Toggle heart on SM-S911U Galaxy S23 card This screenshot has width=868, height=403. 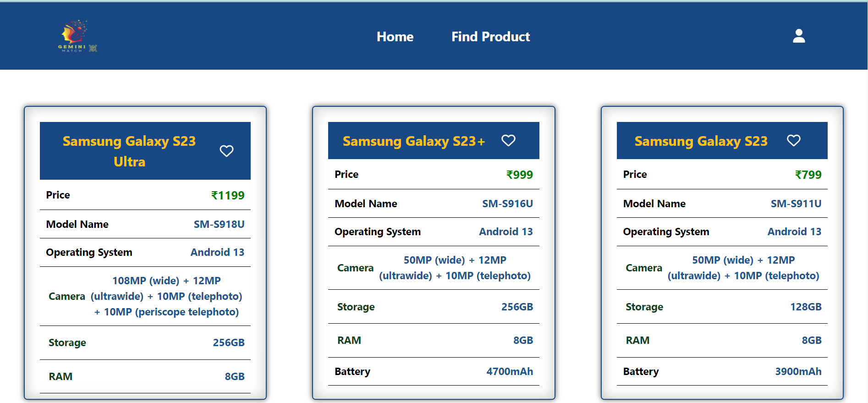click(794, 140)
